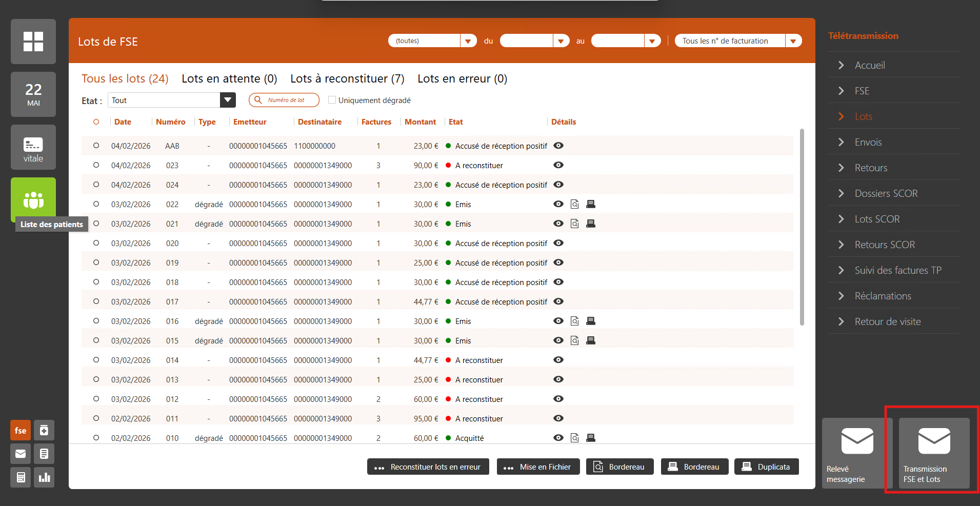Sort table by Montant column header
The width and height of the screenshot is (980, 506).
(x=420, y=122)
